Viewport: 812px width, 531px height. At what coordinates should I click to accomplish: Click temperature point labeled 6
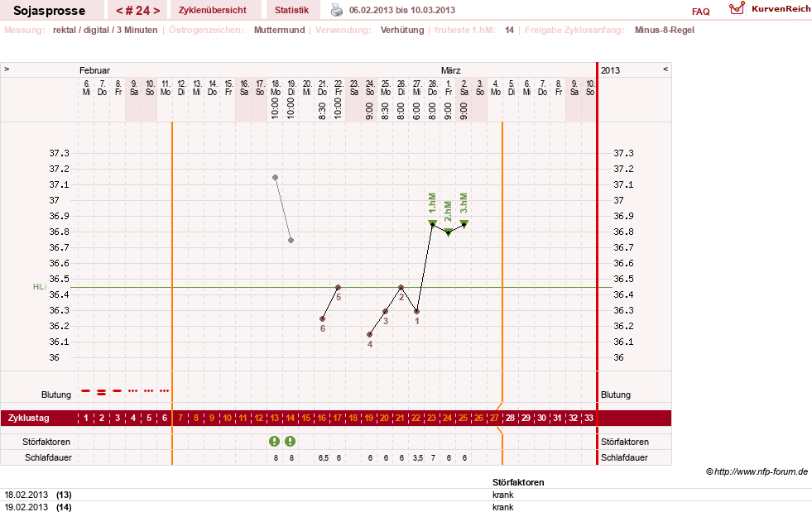(323, 318)
